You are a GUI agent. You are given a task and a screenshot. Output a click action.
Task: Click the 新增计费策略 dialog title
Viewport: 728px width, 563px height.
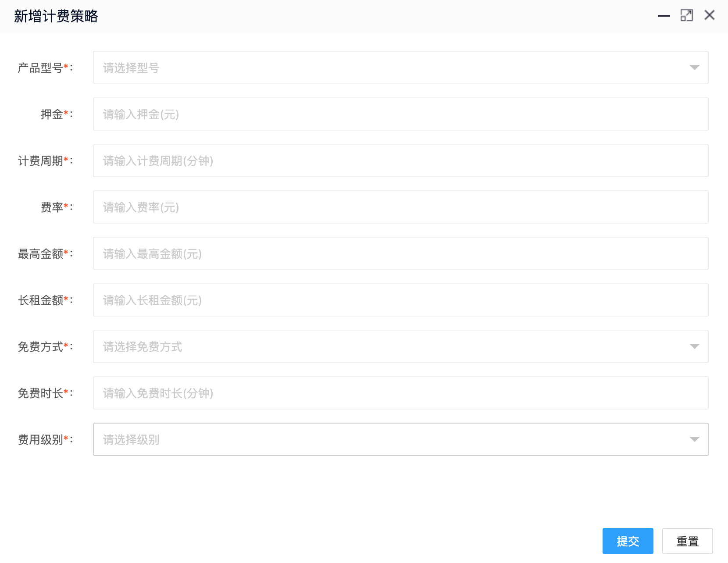tap(56, 16)
